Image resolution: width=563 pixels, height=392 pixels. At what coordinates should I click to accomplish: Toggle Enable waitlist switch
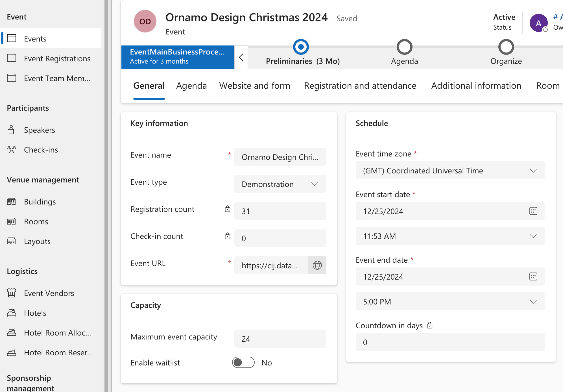[243, 362]
